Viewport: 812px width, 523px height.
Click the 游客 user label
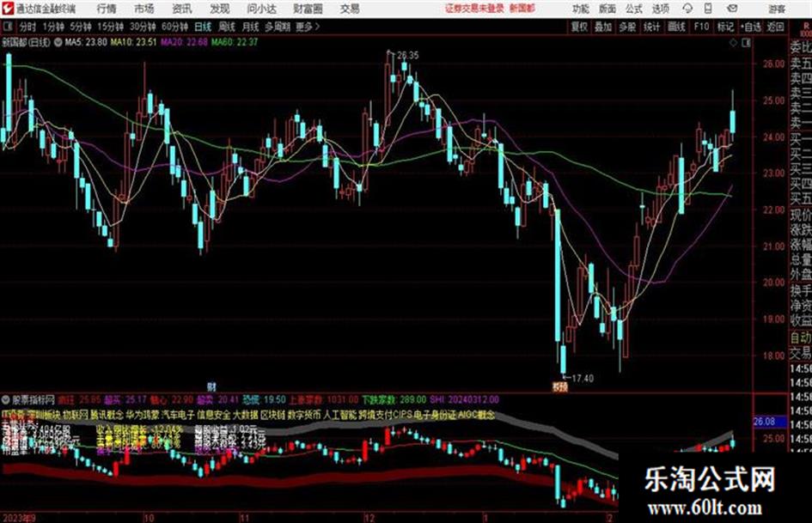click(x=777, y=9)
